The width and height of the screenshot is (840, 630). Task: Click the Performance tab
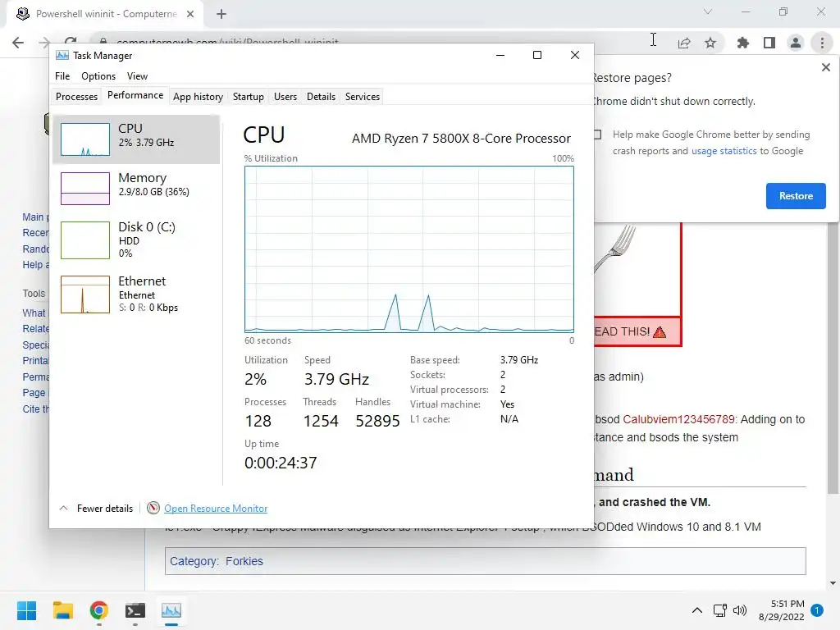click(135, 95)
